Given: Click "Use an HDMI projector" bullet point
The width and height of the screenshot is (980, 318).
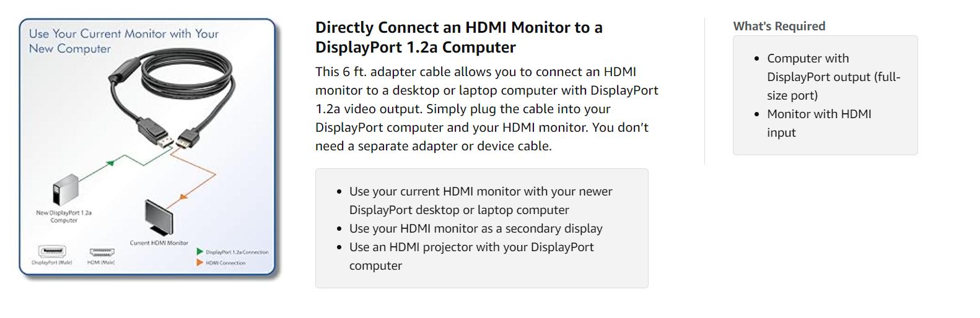Looking at the screenshot, I should coord(471,256).
